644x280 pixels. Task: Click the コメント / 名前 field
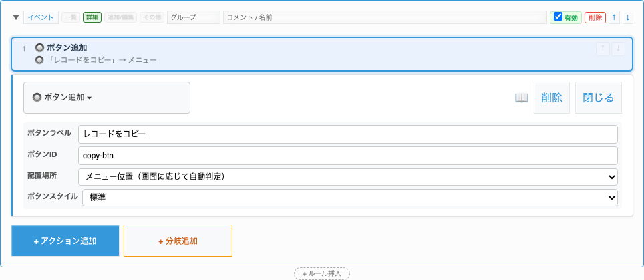click(385, 17)
